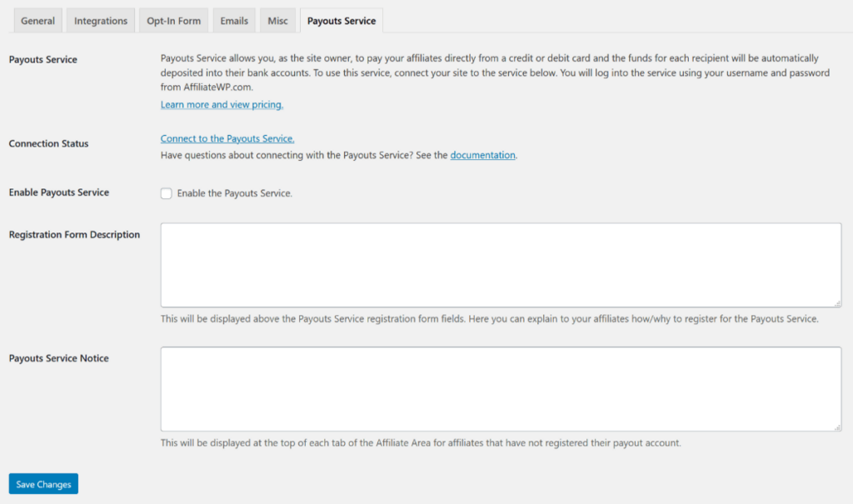Click the Enable Payouts Service setting label

point(57,192)
